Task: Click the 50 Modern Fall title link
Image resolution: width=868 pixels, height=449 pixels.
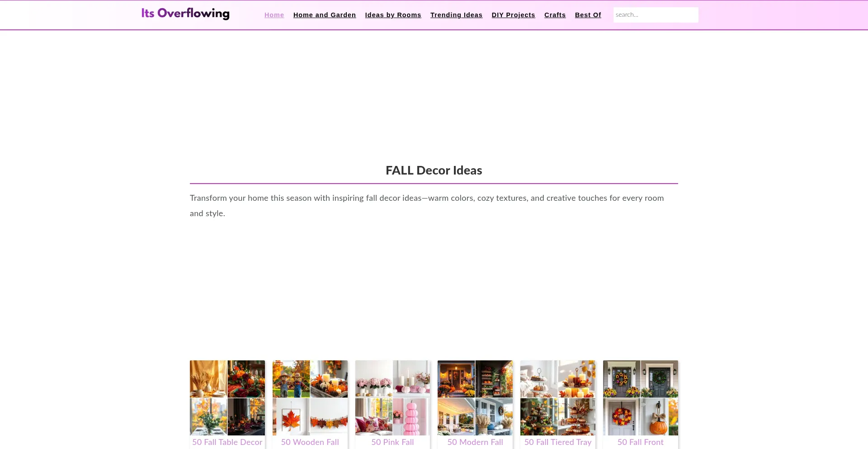Action: point(475,442)
